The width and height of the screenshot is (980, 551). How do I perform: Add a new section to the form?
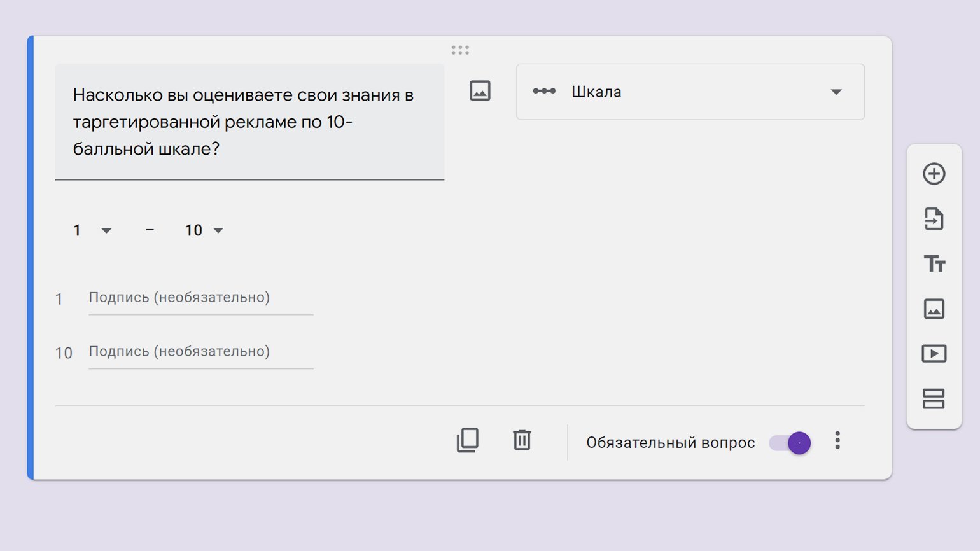click(x=934, y=399)
